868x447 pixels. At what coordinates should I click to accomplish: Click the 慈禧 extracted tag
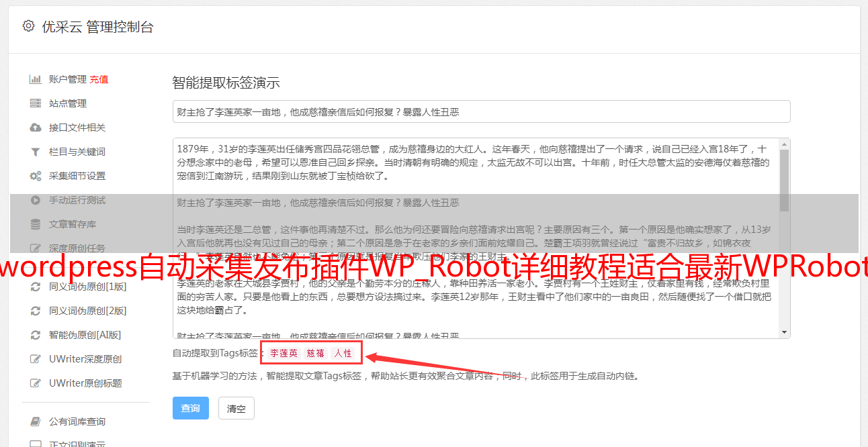tap(316, 353)
